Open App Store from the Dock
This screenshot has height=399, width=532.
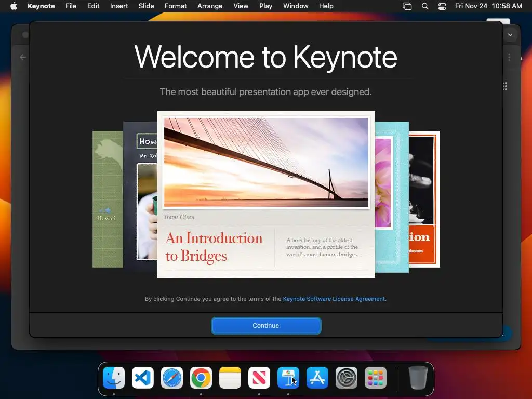point(317,378)
